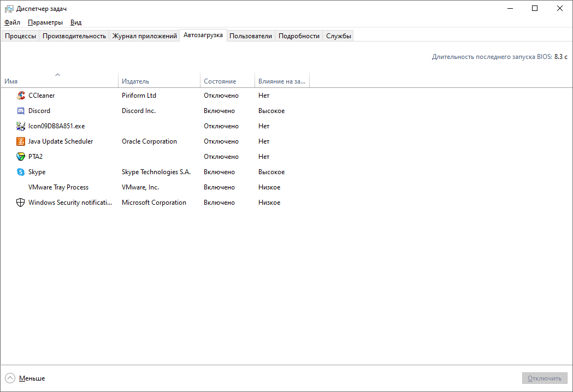Viewport: 573px width, 392px height.
Task: Click Высокое impact in the Skype row
Action: 271,172
